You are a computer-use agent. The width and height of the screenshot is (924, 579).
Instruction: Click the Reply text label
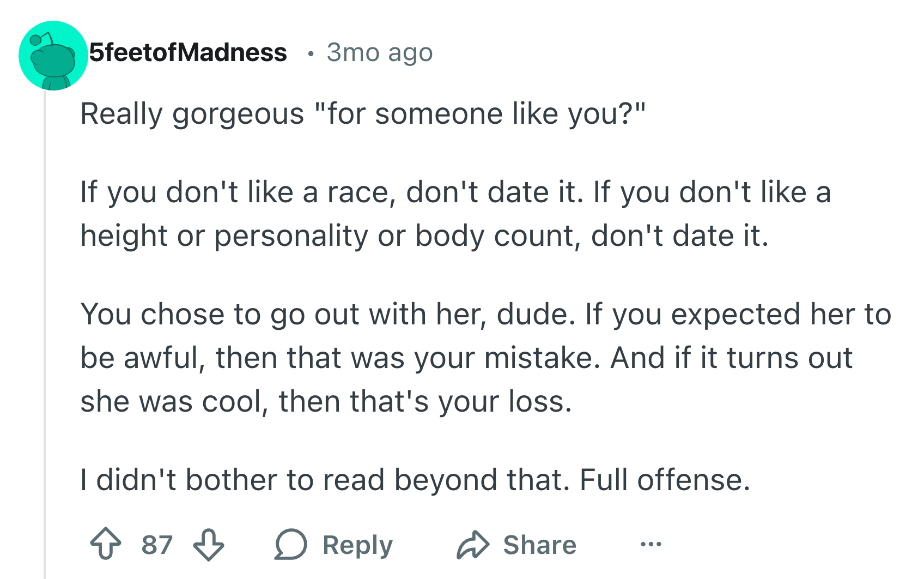pos(357,545)
